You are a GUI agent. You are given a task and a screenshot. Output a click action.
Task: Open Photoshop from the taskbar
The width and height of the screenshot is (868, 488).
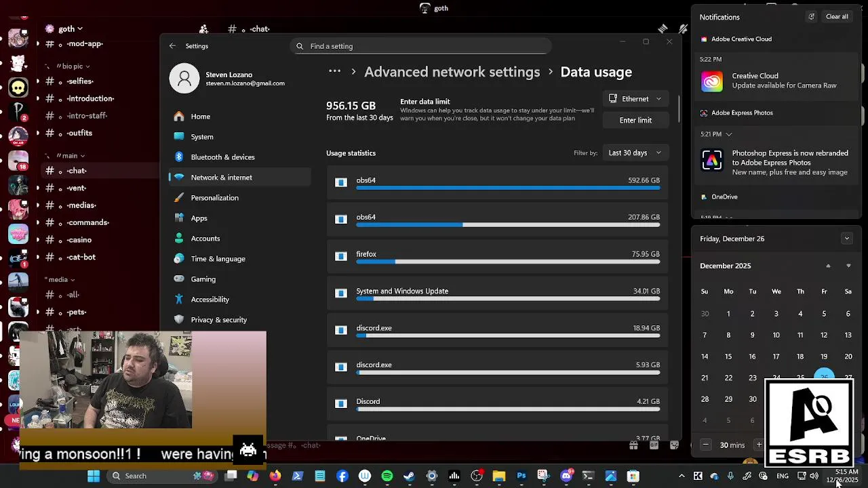point(521,476)
